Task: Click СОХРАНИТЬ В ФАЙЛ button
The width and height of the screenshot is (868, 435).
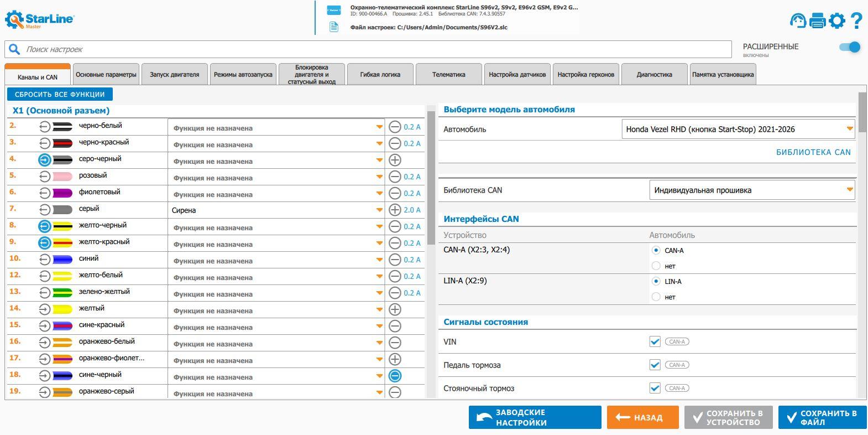Action: 823,417
